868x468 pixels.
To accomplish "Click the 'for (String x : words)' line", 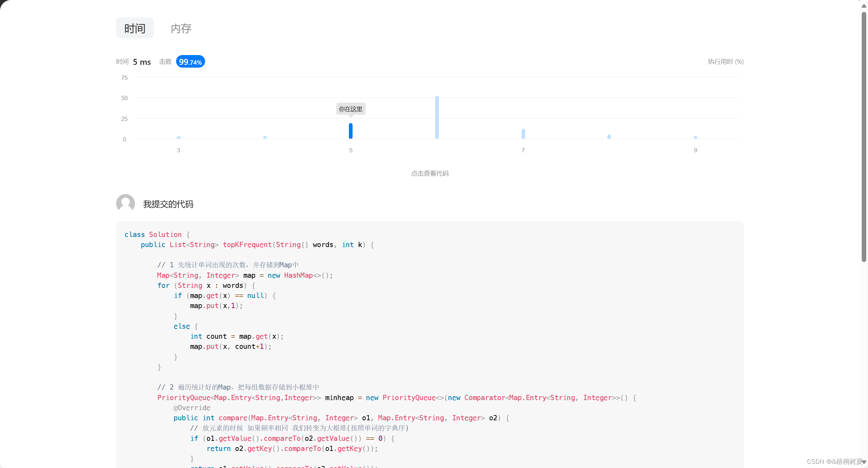I will coord(206,285).
